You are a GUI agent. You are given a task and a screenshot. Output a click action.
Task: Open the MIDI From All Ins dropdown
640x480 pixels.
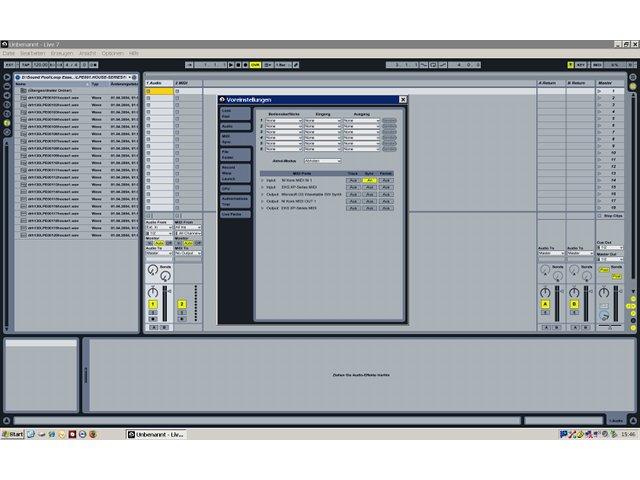(x=188, y=227)
